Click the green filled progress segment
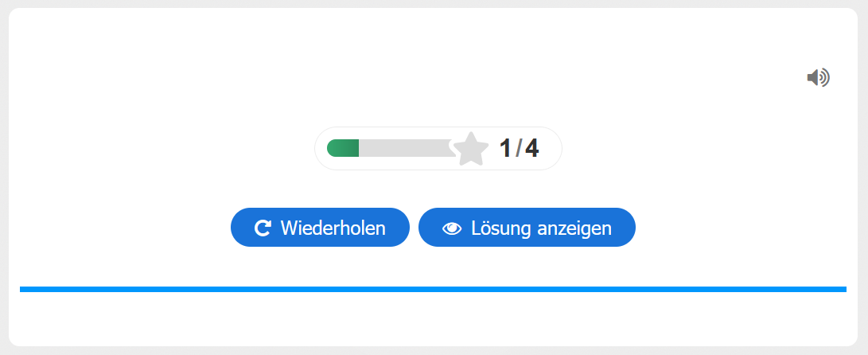 (344, 148)
